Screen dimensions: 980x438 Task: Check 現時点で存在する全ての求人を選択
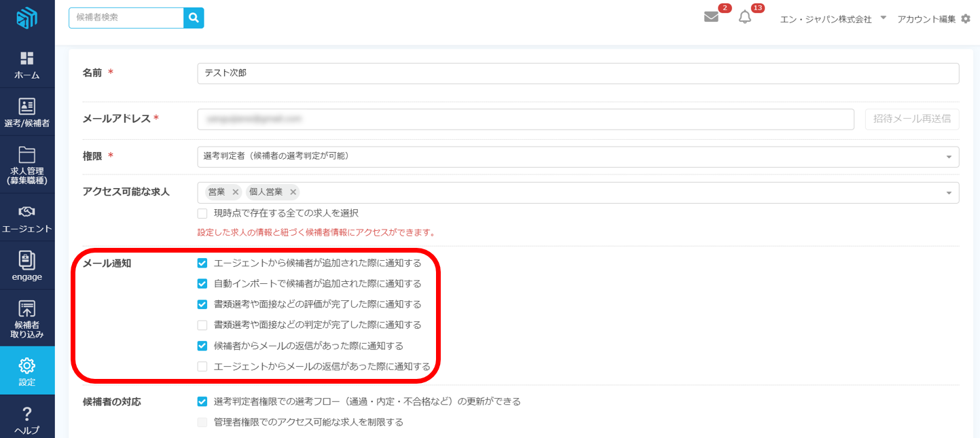click(x=202, y=213)
